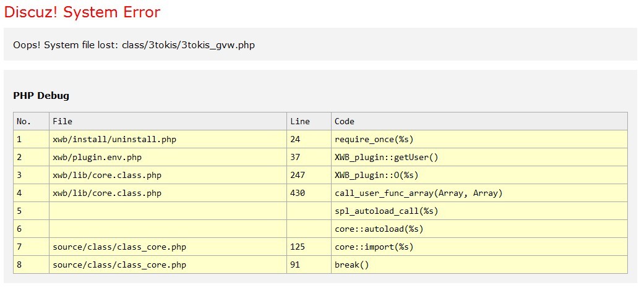Select the spl_autoload_call(%s) code cell
Image resolution: width=644 pixels, height=288 pixels.
point(479,211)
